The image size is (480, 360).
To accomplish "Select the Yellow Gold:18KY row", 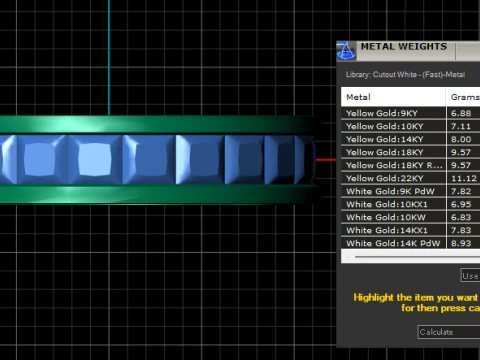I will click(x=410, y=152).
